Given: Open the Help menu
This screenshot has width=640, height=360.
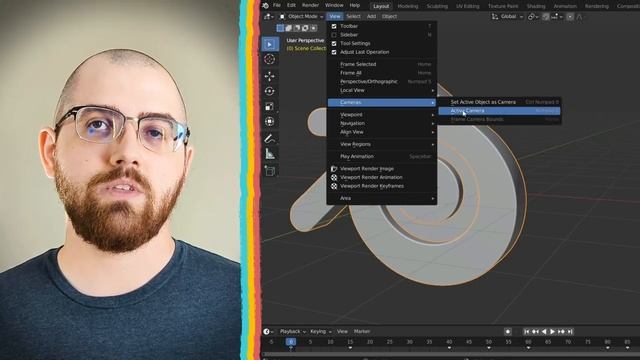Looking at the screenshot, I should click(355, 6).
